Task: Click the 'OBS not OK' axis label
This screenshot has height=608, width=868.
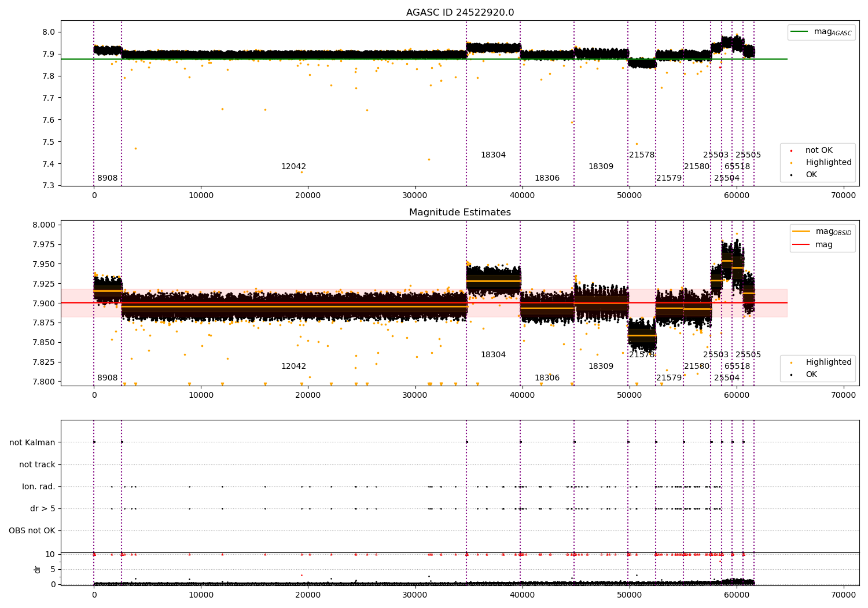Action: tap(32, 531)
